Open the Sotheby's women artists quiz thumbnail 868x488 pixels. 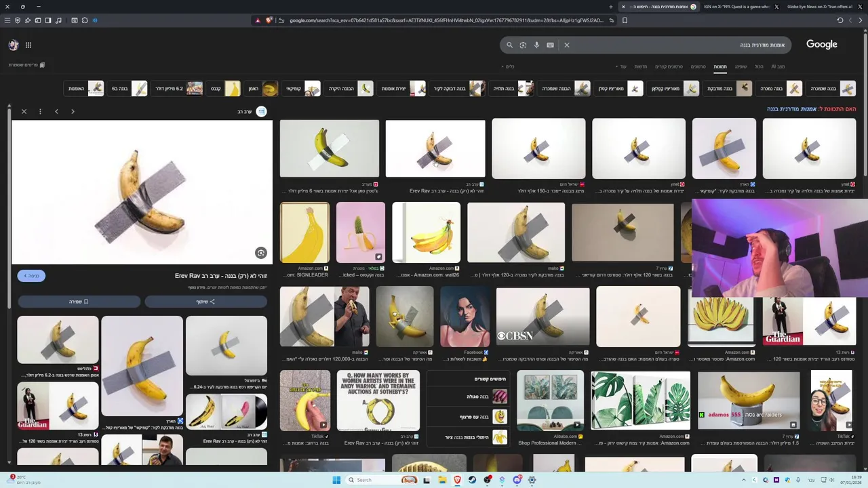click(x=378, y=401)
